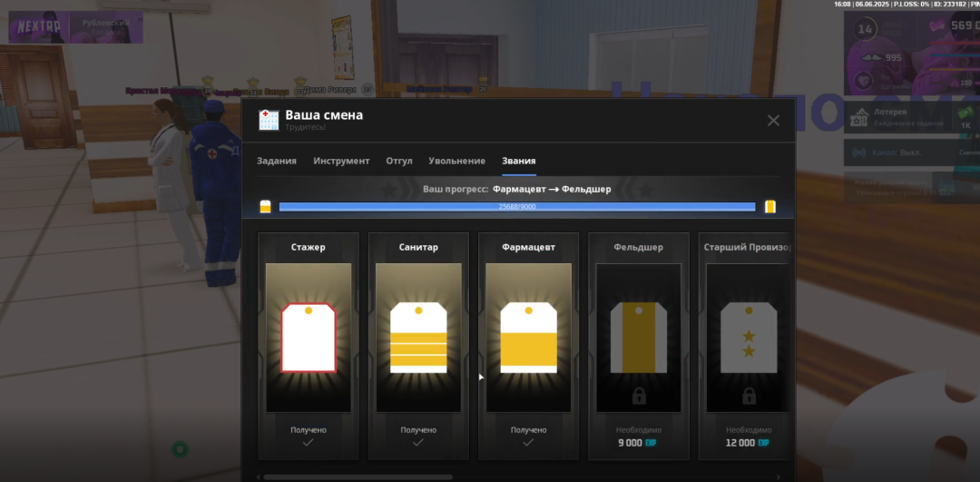Click the radio channel icon near Канал
The height and width of the screenshot is (482, 980).
tap(860, 152)
